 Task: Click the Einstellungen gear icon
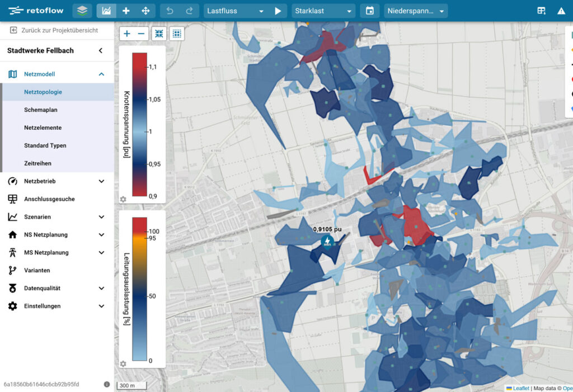(12, 306)
